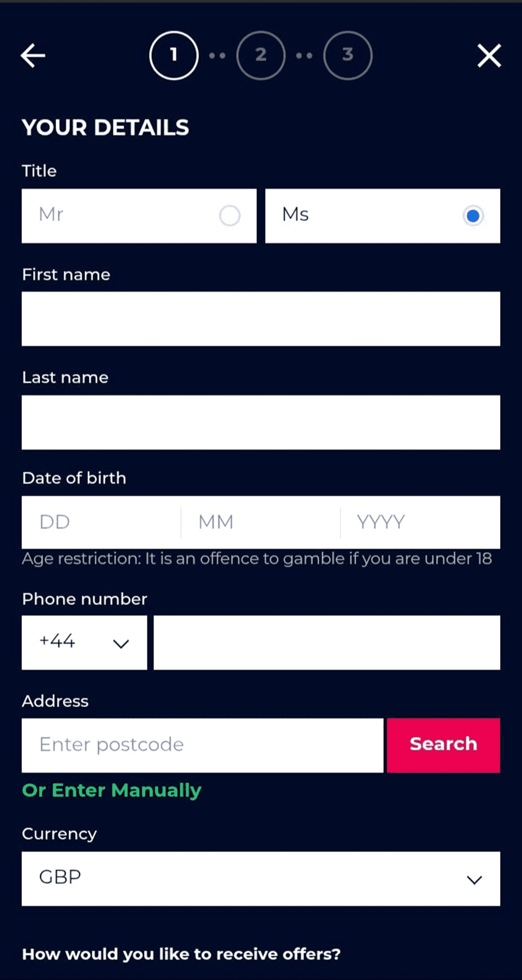Jump to step 2 circle
Viewport: 522px width, 980px height.
pyautogui.click(x=261, y=55)
